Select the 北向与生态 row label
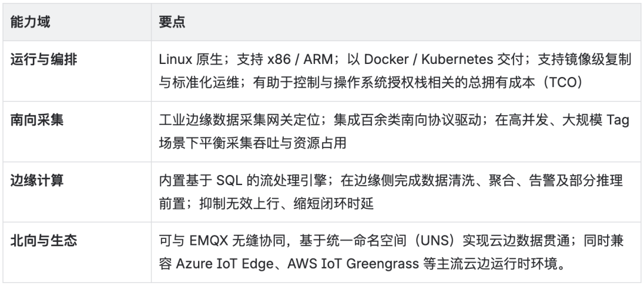The height and width of the screenshot is (286, 644). click(x=44, y=241)
